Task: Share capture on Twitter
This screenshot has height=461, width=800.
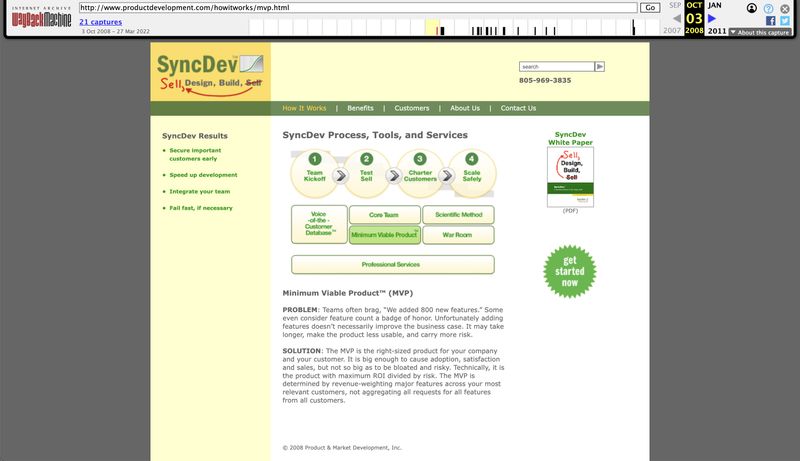Action: (x=785, y=20)
